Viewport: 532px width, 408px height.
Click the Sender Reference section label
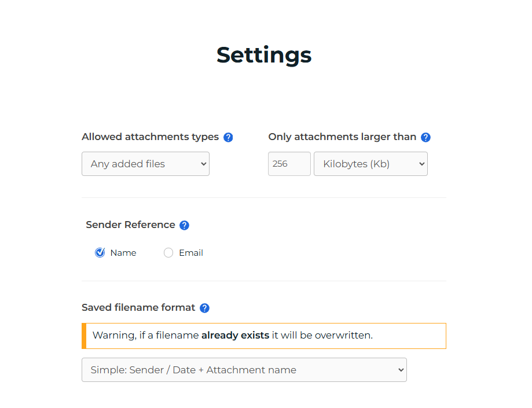point(130,225)
